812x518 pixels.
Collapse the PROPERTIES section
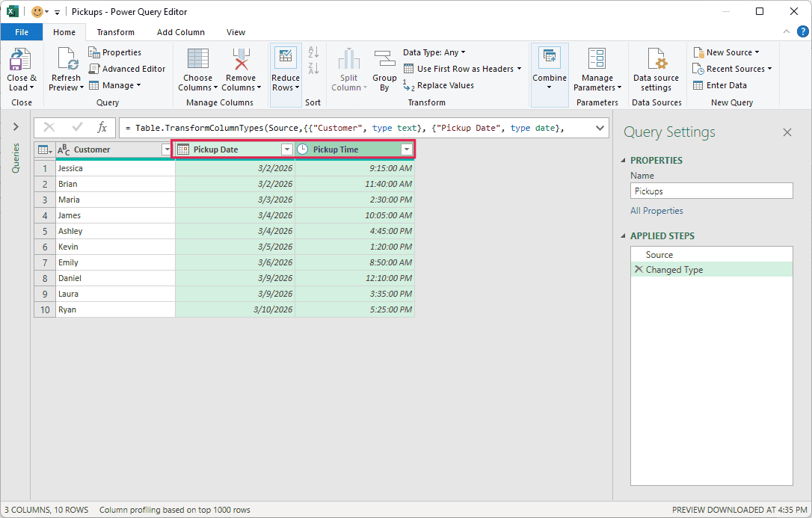pyautogui.click(x=624, y=161)
